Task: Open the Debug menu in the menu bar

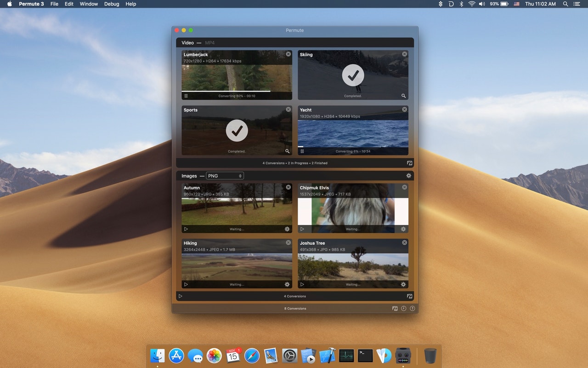Action: (x=111, y=4)
